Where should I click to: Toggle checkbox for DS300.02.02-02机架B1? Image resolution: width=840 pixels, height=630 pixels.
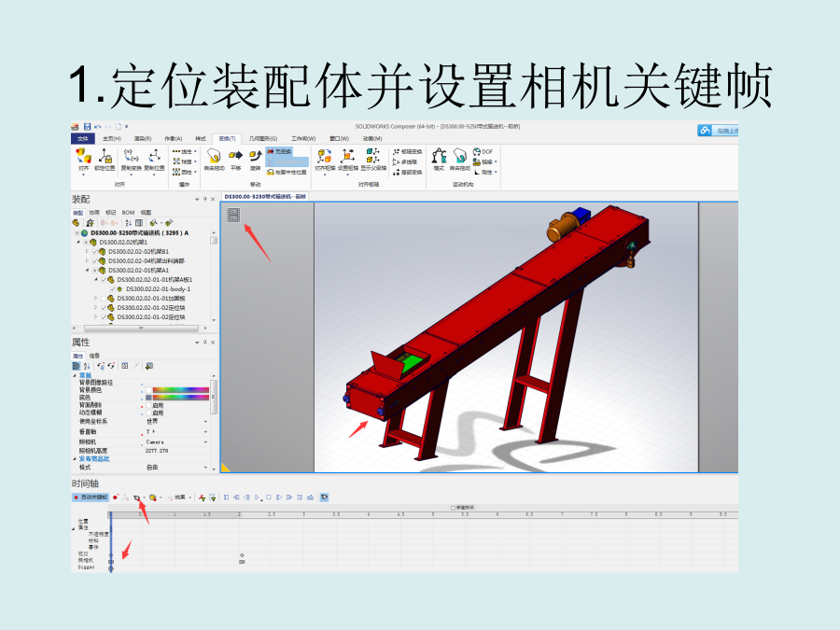click(95, 251)
